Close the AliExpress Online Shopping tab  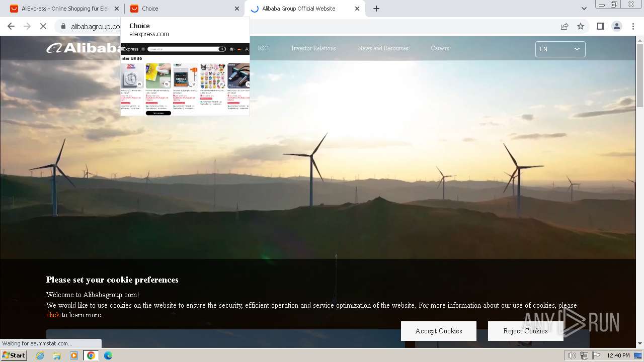(117, 9)
